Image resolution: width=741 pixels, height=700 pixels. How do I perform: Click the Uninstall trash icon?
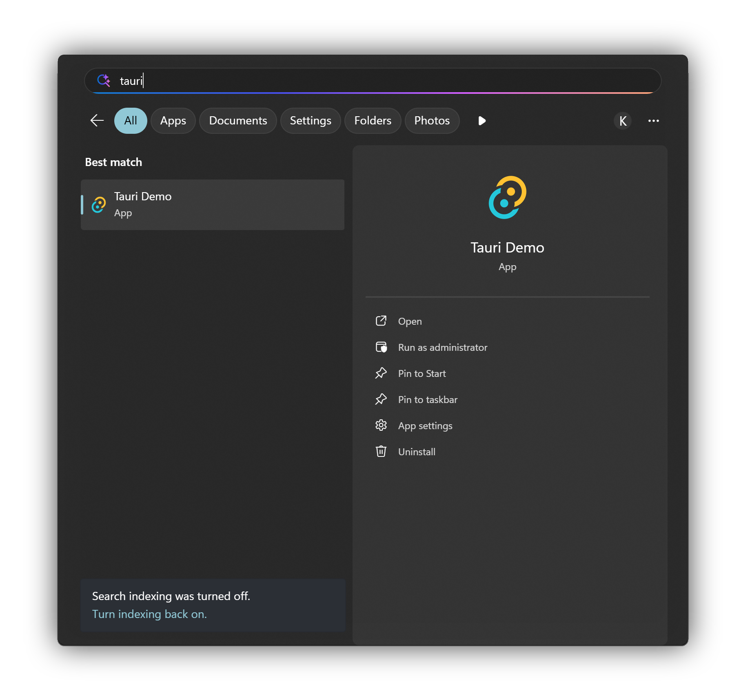pyautogui.click(x=381, y=452)
